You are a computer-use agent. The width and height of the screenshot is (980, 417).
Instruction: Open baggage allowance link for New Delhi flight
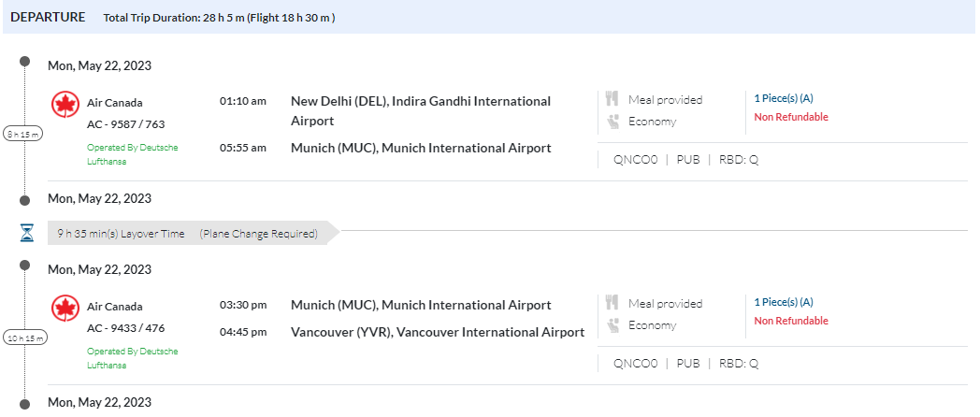(x=783, y=97)
